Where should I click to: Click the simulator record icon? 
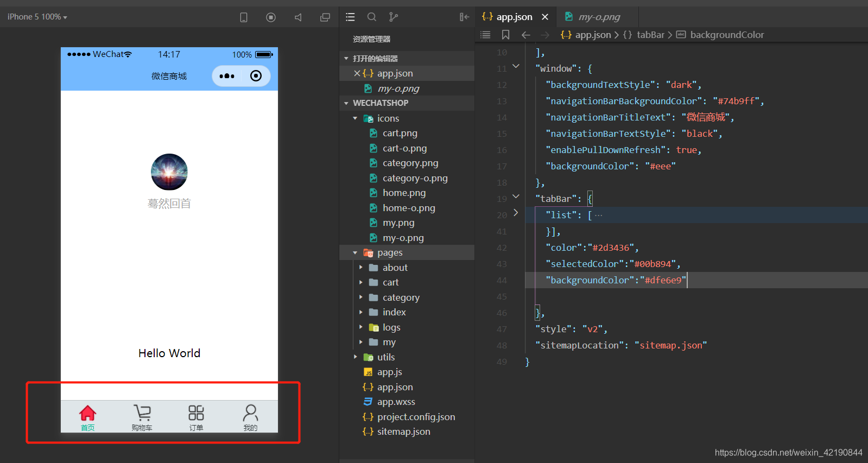click(271, 17)
